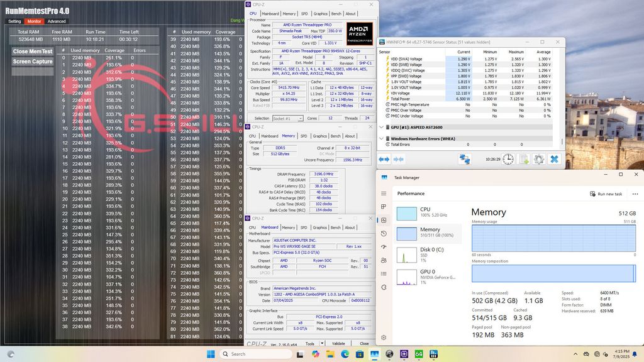This screenshot has height=362, width=644.
Task: Click the Screen Capture button
Action: pyautogui.click(x=33, y=62)
